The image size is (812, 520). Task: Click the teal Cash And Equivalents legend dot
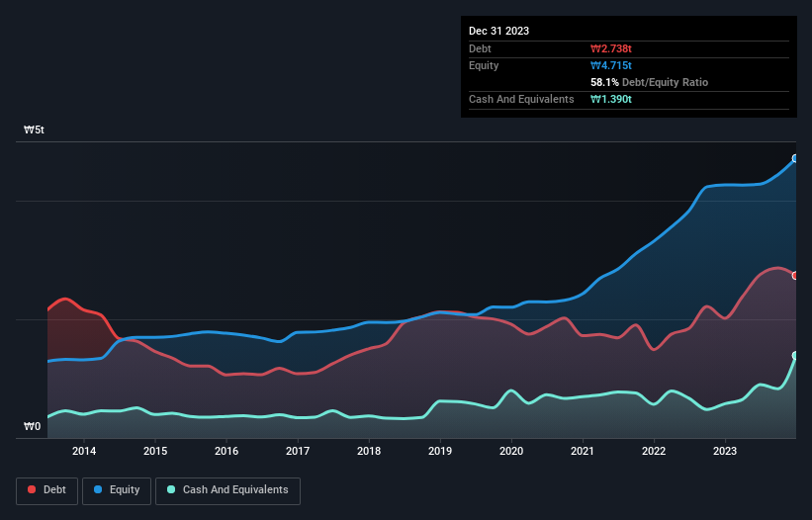pyautogui.click(x=171, y=489)
